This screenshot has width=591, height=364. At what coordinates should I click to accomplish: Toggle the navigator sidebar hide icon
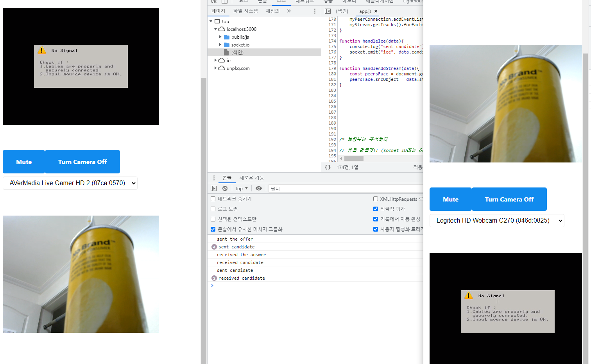click(328, 11)
